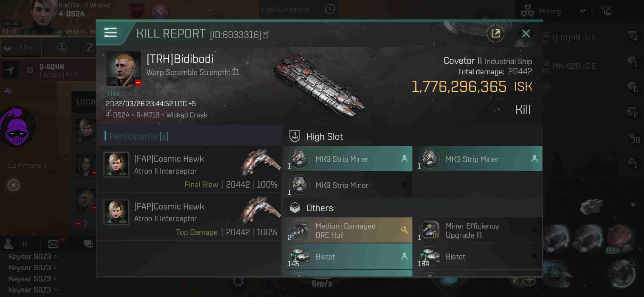
Task: Click the Medium Damaged ORE Hull thumbnail
Action: point(300,231)
